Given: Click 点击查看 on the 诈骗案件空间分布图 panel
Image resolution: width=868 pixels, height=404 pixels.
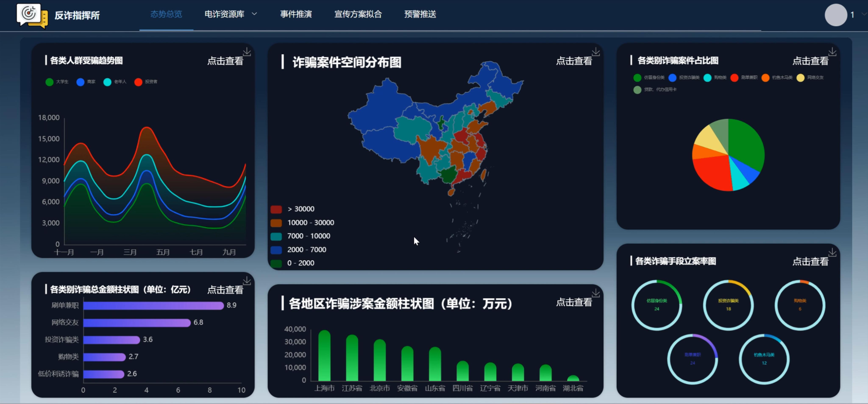Looking at the screenshot, I should 574,61.
